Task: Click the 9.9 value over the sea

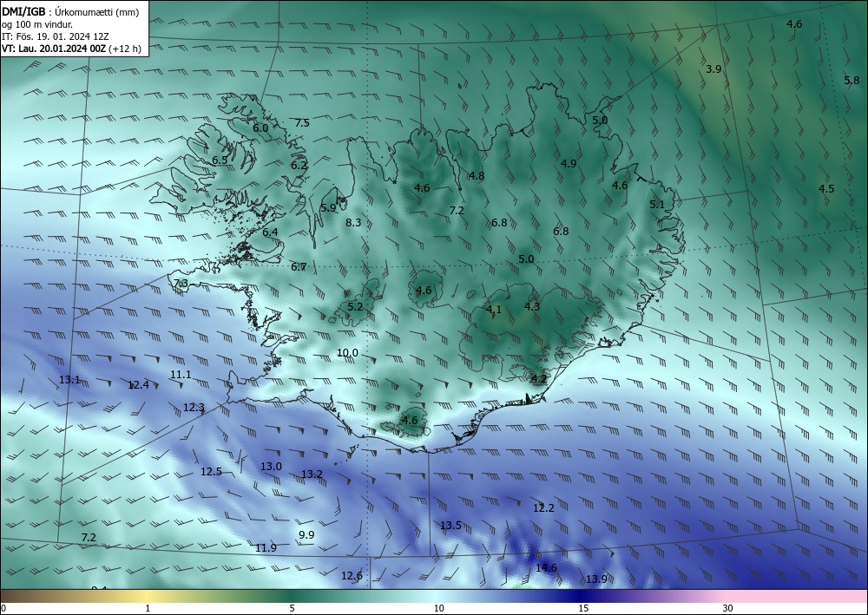Action: click(306, 535)
